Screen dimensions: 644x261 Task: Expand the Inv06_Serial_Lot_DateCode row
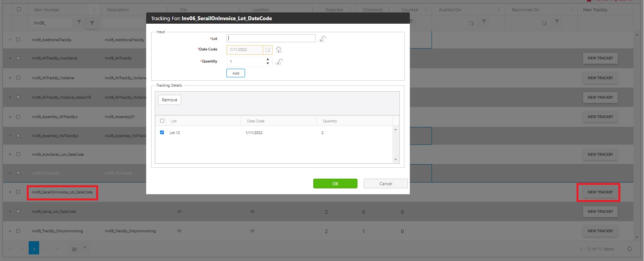pos(10,211)
